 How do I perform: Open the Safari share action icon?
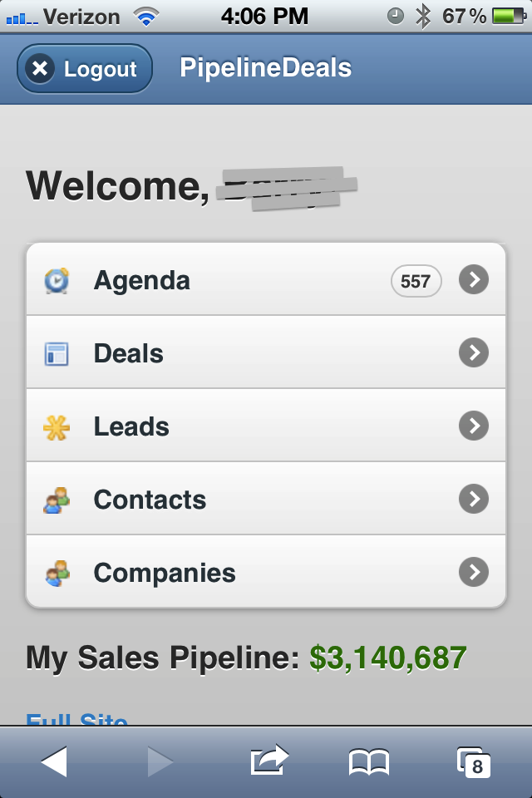[x=269, y=761]
